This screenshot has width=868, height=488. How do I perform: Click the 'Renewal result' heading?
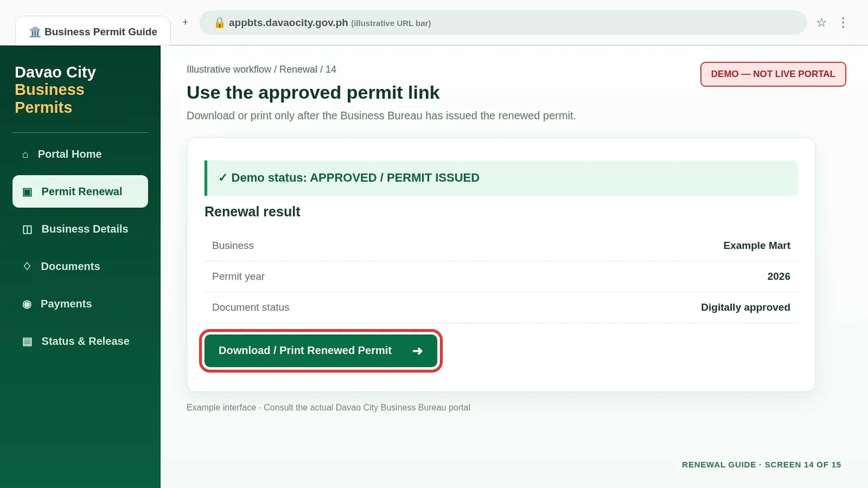click(x=252, y=212)
